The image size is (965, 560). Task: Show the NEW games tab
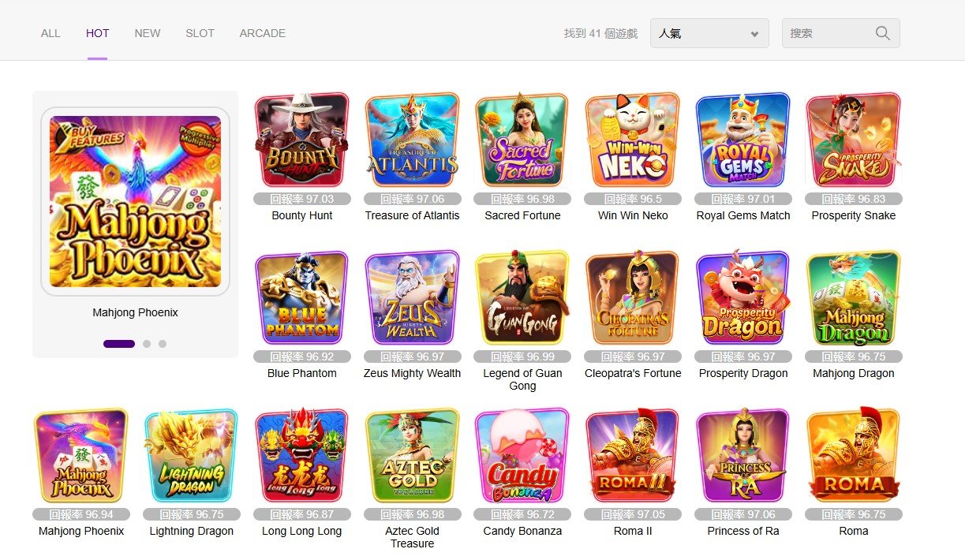(x=148, y=33)
